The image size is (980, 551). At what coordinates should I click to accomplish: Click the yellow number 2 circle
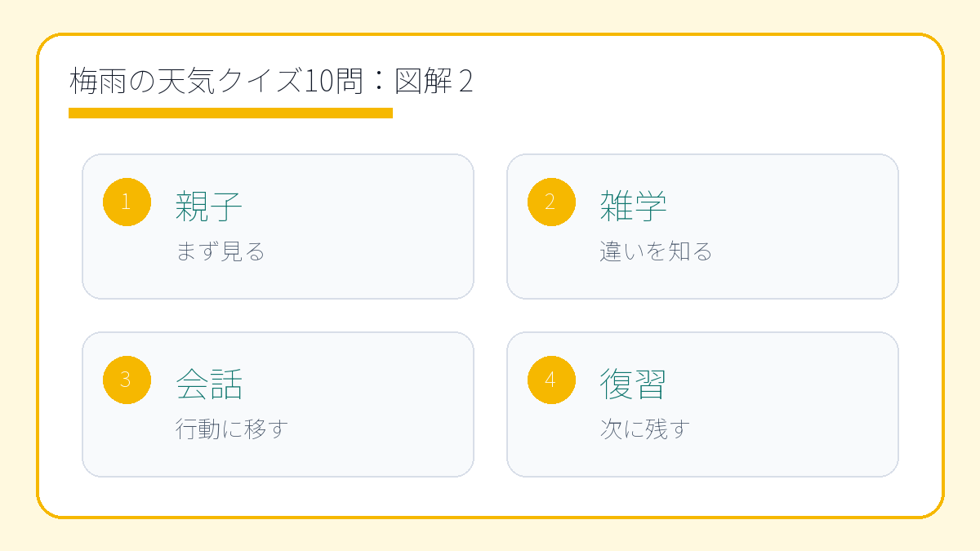551,202
